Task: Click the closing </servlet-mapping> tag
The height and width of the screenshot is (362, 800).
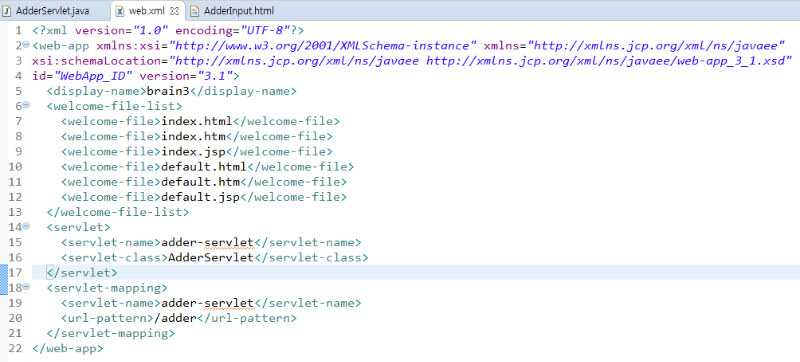Action: coord(110,333)
